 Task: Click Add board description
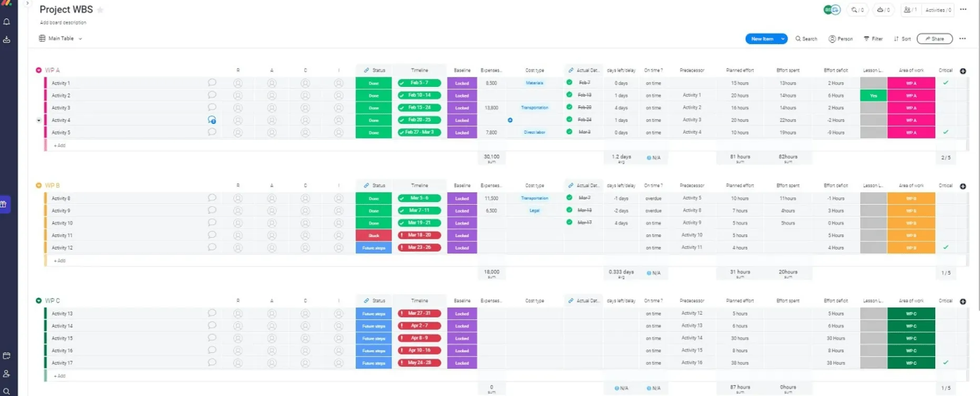(x=63, y=23)
